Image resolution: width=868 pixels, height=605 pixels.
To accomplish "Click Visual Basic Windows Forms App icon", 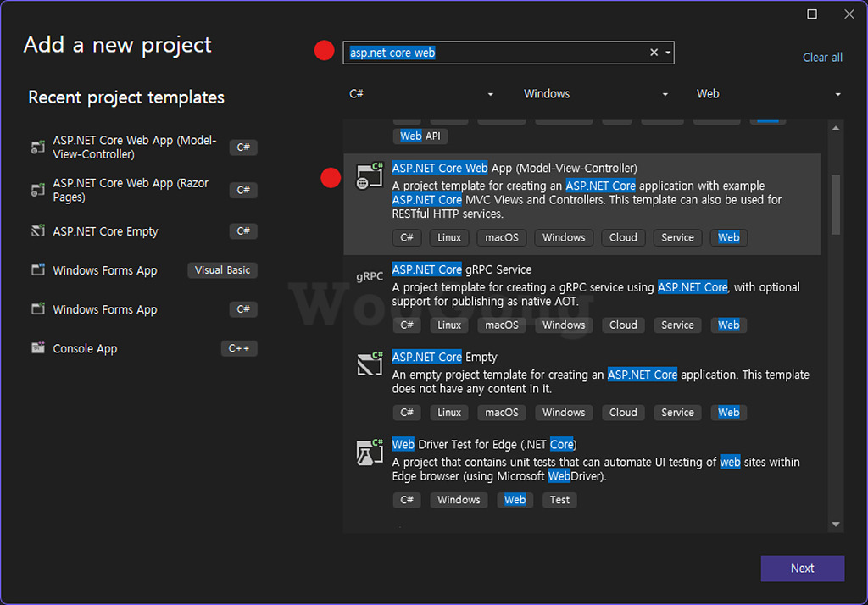I will (37, 269).
